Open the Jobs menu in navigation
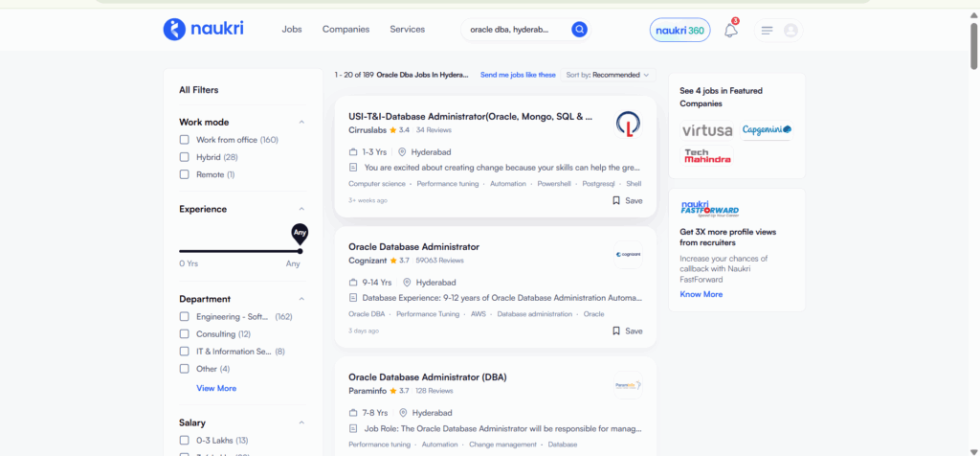980x456 pixels. [x=292, y=30]
